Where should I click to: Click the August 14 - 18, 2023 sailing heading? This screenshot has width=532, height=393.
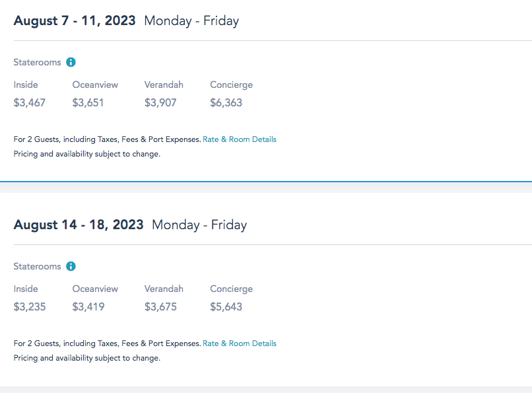(79, 225)
